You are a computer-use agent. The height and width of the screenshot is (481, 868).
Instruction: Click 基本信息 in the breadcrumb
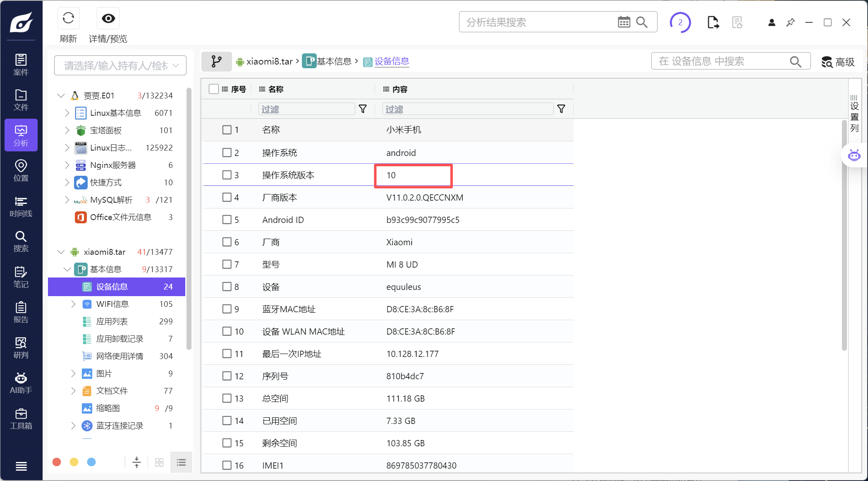334,62
